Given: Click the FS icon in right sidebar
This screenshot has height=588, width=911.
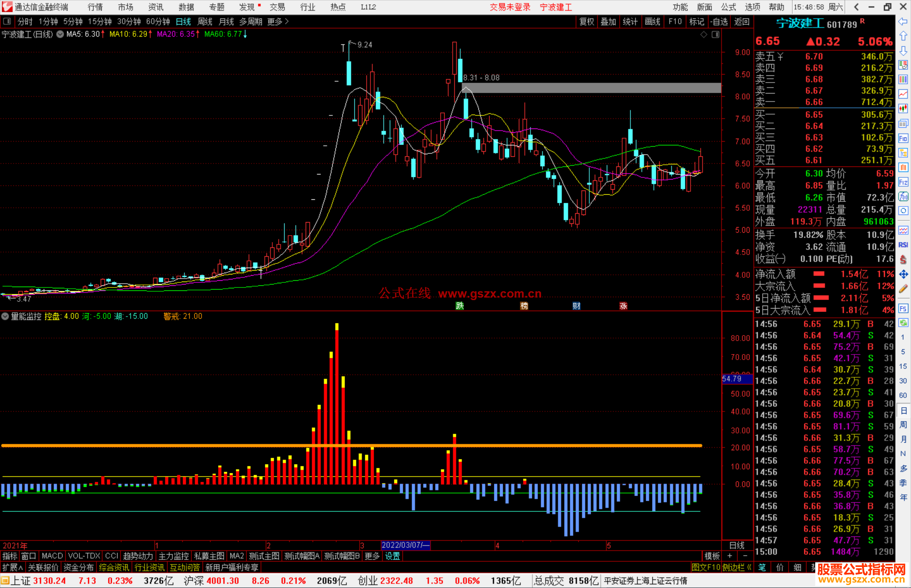Looking at the screenshot, I should 903,309.
